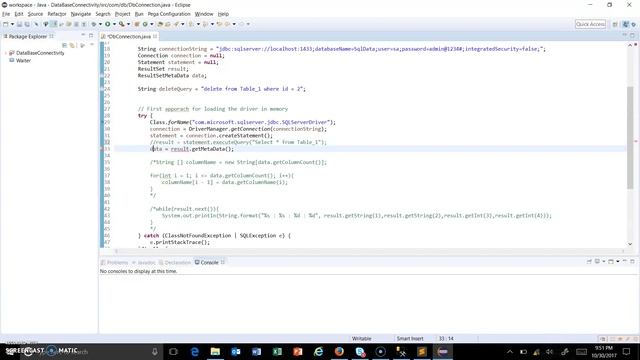The height and width of the screenshot is (360, 640).
Task: Toggle Link with Editor in Package Explorer
Action: pyautogui.click(x=72, y=45)
